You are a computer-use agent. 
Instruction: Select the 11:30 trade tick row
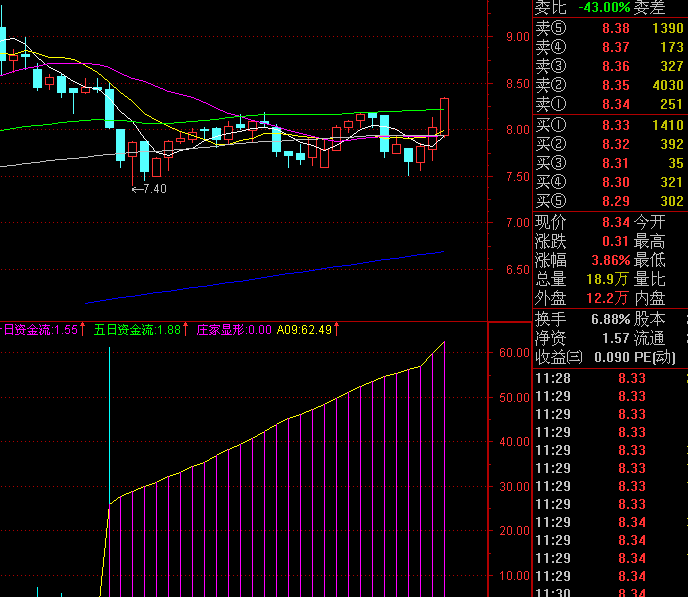click(x=611, y=593)
